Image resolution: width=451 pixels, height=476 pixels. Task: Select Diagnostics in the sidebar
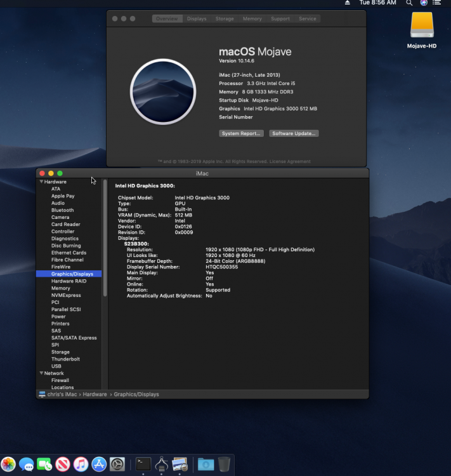pyautogui.click(x=65, y=239)
